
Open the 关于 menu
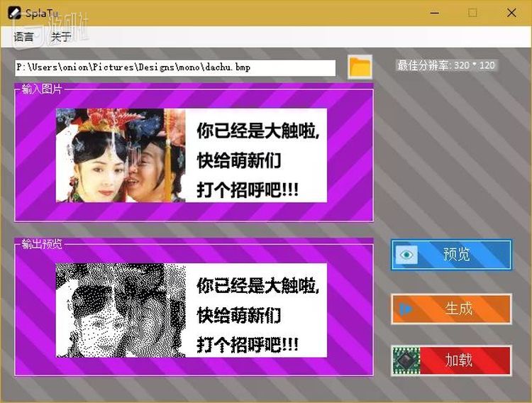click(60, 37)
